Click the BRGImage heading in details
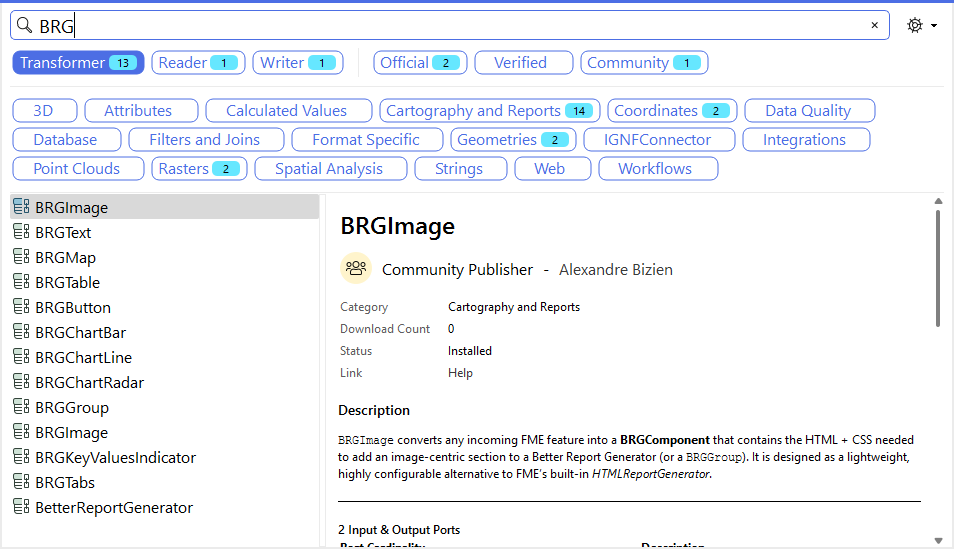Image resolution: width=954 pixels, height=549 pixels. (x=397, y=226)
